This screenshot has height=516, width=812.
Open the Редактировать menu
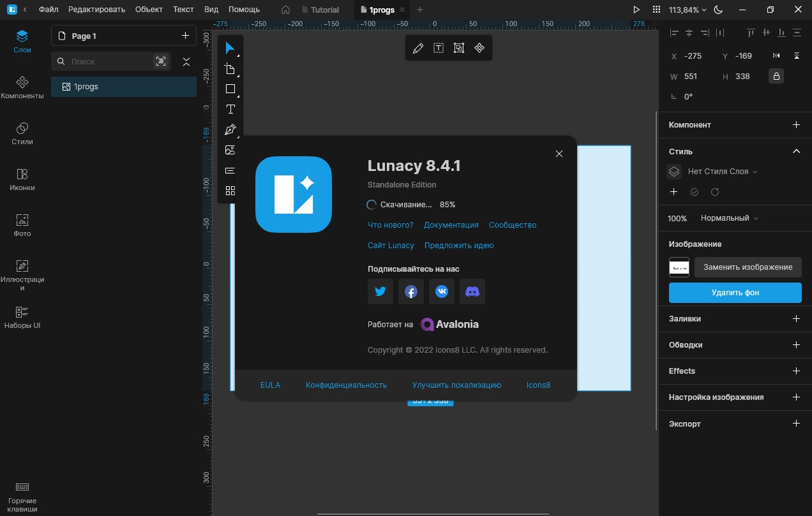[97, 10]
